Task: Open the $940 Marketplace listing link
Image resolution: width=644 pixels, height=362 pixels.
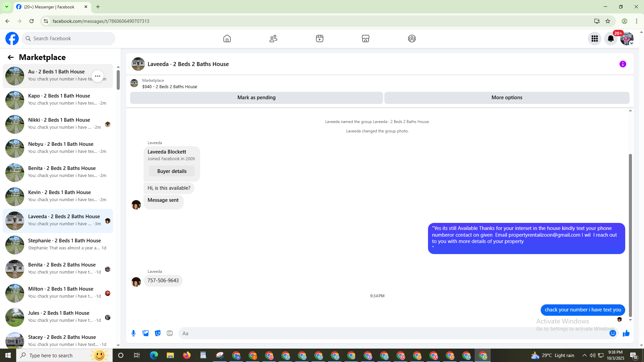Action: [x=169, y=86]
